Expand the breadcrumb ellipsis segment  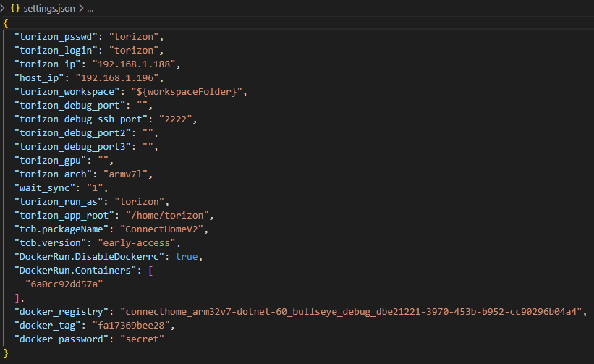[90, 9]
